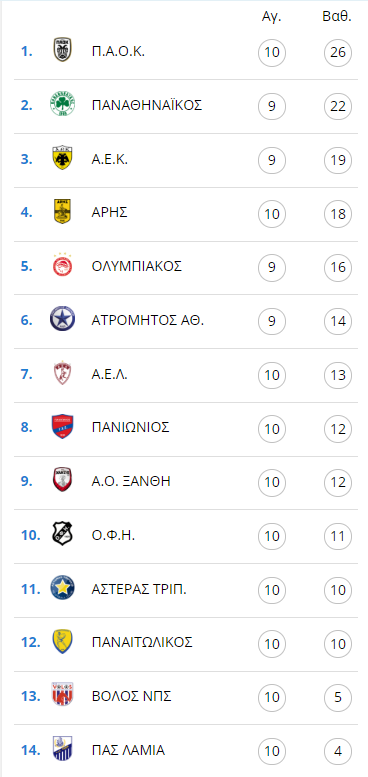Click the Παναθηναϊκός green clover logo
The height and width of the screenshot is (777, 368).
[63, 105]
